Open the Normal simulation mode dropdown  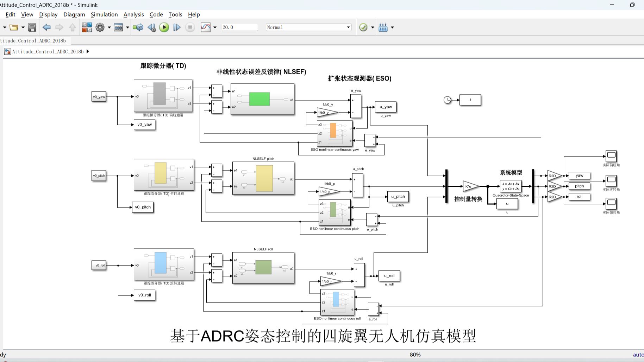pos(308,27)
